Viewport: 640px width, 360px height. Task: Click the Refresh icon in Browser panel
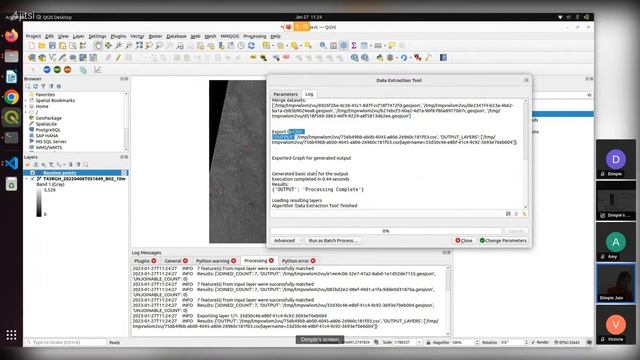point(36,87)
